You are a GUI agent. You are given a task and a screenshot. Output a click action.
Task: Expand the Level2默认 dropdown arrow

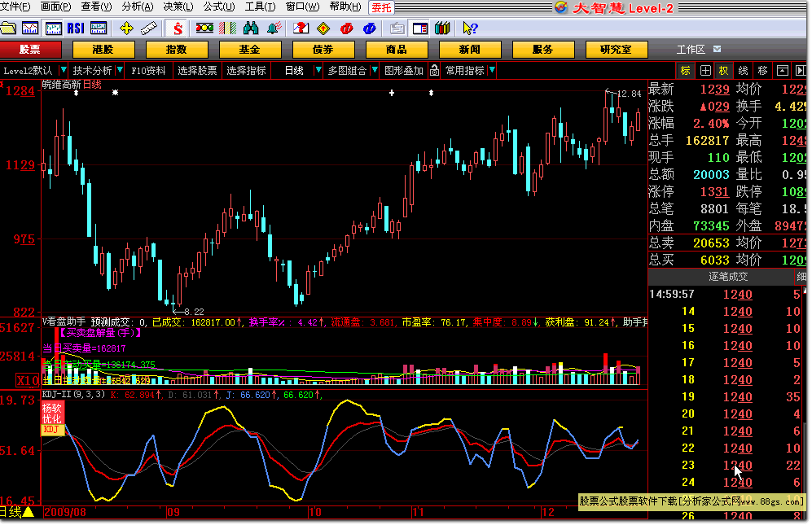tap(64, 70)
